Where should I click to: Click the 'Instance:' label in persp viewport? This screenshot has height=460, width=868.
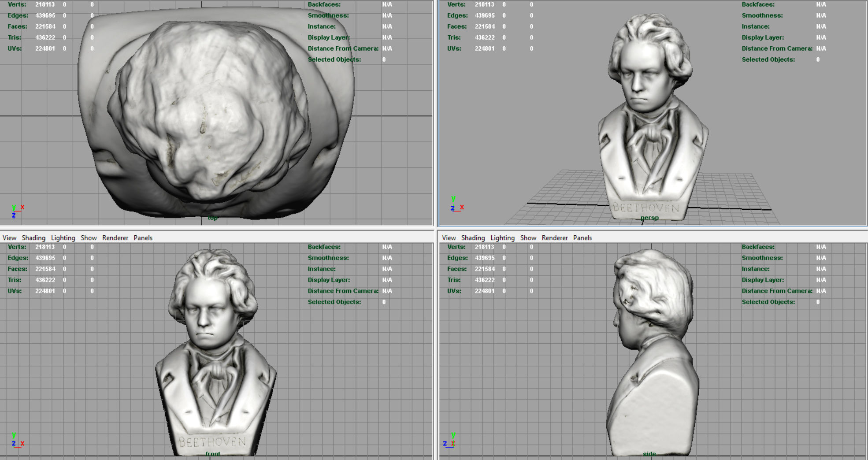tap(755, 26)
